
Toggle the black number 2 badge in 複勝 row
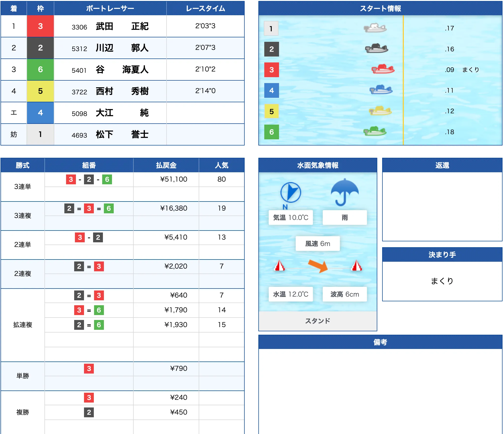[x=89, y=412]
